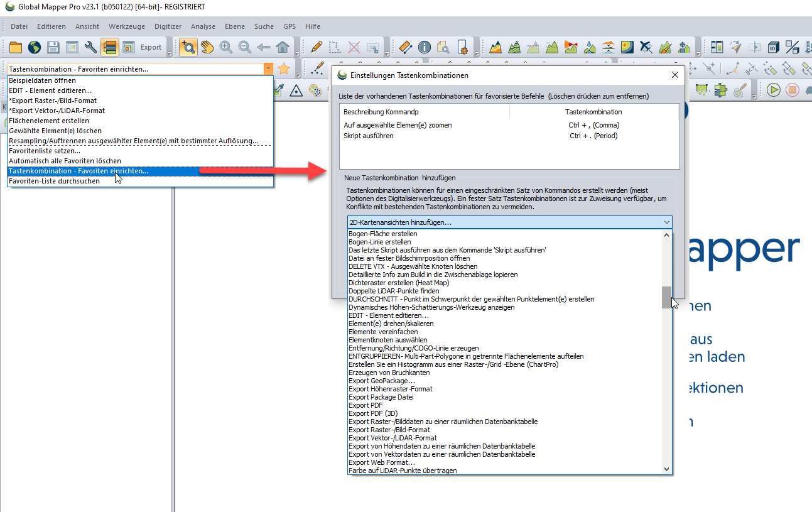Close the Einstellungen Tastenkombinationen dialog
Screen dimensions: 812x512
point(674,75)
